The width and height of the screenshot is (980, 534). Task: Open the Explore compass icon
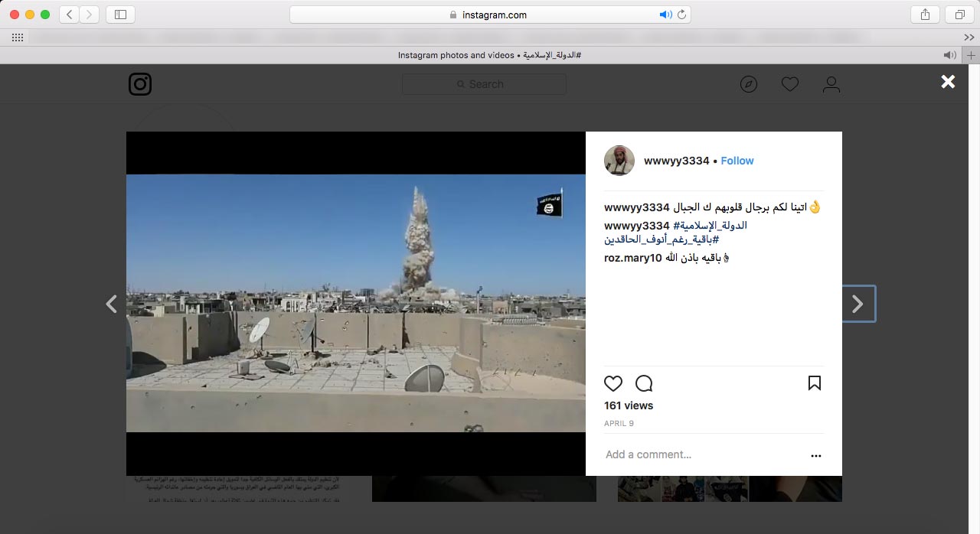click(749, 84)
